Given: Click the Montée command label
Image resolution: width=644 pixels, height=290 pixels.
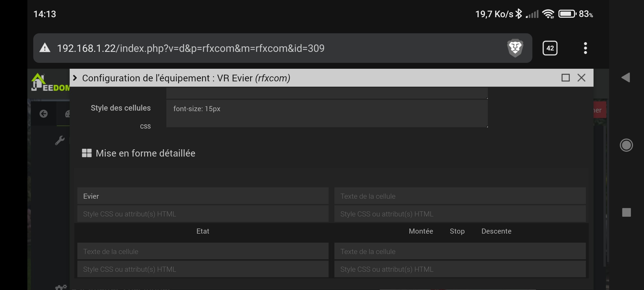Looking at the screenshot, I should (421, 231).
